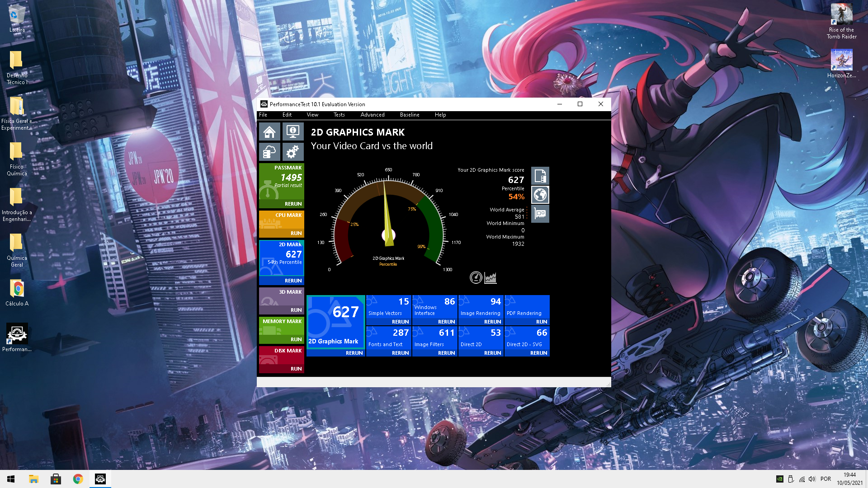Select the video card comparison icon
Image resolution: width=868 pixels, height=488 pixels.
click(x=540, y=214)
